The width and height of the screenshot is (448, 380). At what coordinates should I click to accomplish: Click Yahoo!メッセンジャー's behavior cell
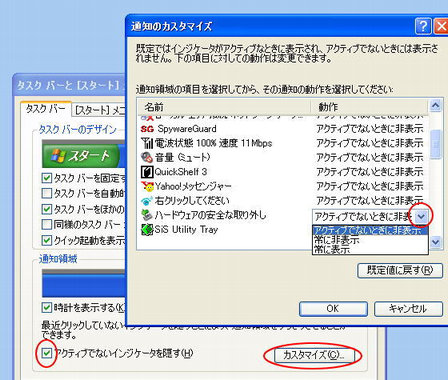tap(370, 186)
